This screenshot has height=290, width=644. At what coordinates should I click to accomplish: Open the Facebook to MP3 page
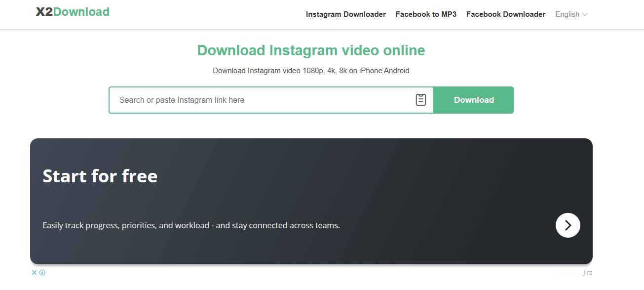[426, 14]
